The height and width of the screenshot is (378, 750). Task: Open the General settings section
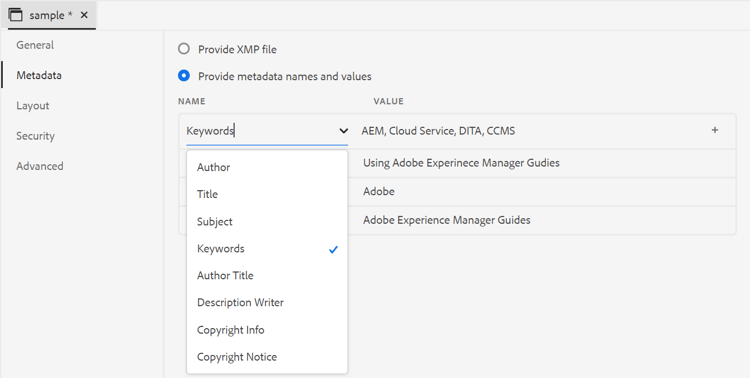click(35, 45)
